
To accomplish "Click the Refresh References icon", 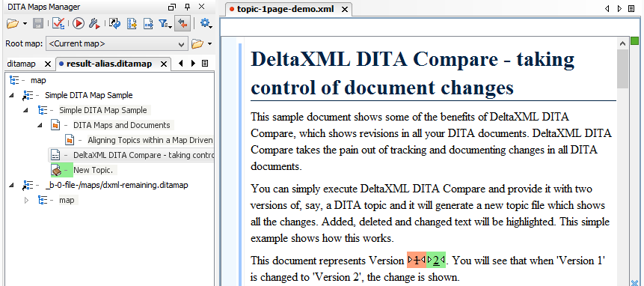I will pos(114,24).
